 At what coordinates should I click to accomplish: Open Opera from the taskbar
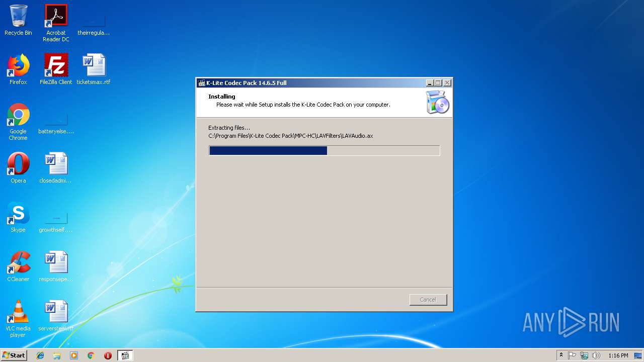coord(108,355)
